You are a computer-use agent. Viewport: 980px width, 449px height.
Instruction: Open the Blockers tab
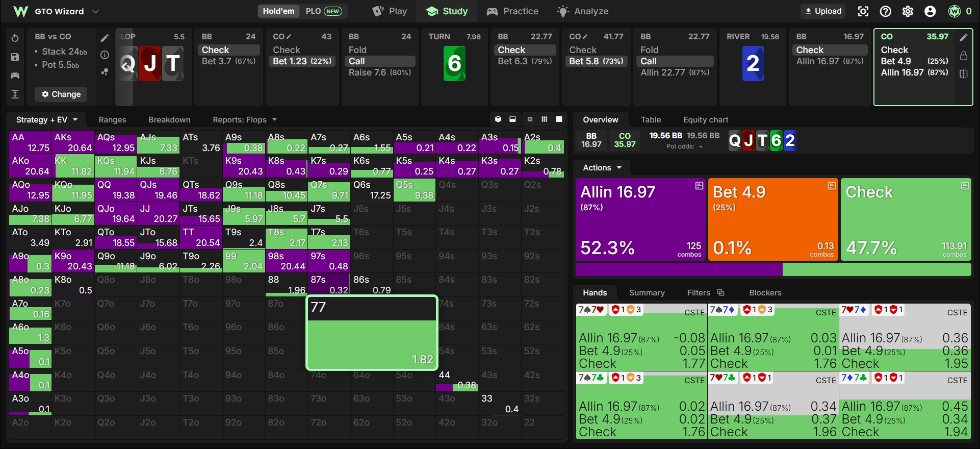pyautogui.click(x=765, y=292)
